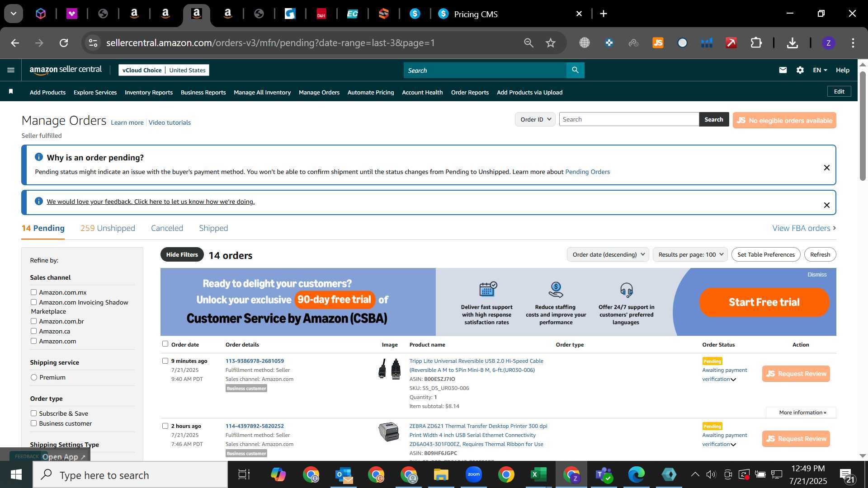Image resolution: width=868 pixels, height=488 pixels.
Task: Click the Seller Central search magnifier button
Action: pos(575,70)
